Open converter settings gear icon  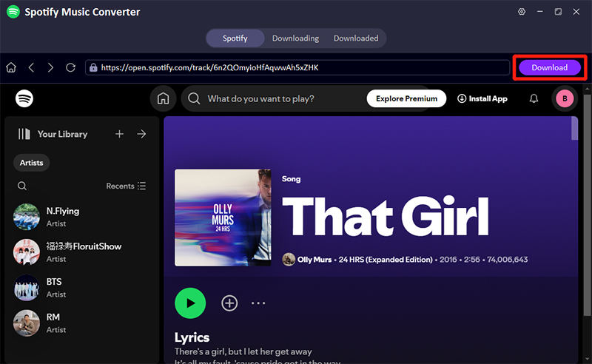tap(522, 12)
